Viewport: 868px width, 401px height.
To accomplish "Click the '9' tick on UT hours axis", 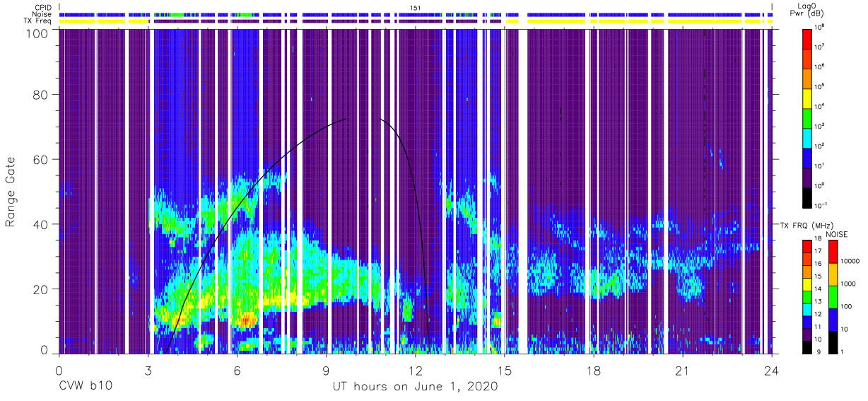I will click(x=327, y=370).
